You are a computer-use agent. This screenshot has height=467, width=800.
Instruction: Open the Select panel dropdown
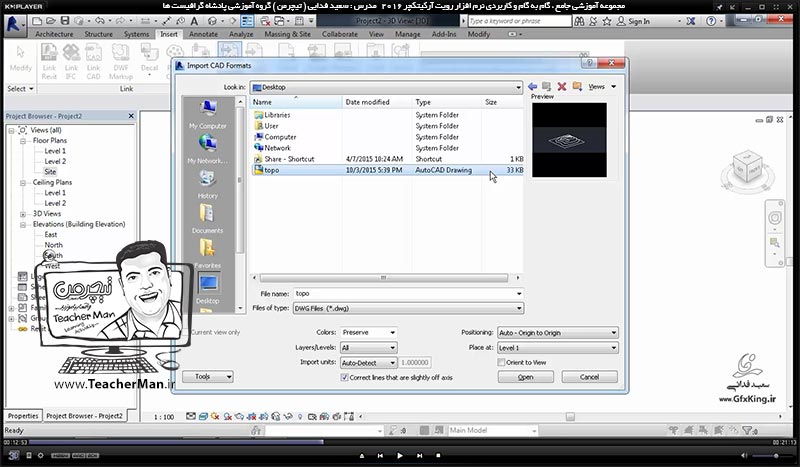[20, 89]
